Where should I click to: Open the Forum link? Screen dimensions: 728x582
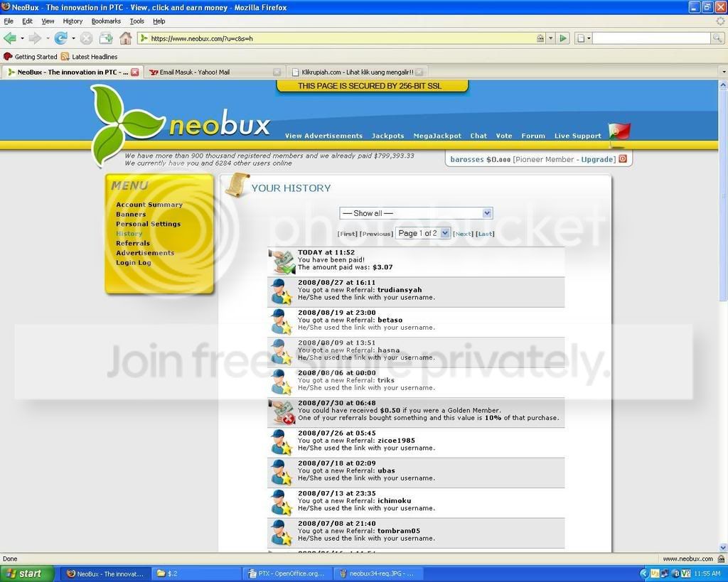(533, 136)
